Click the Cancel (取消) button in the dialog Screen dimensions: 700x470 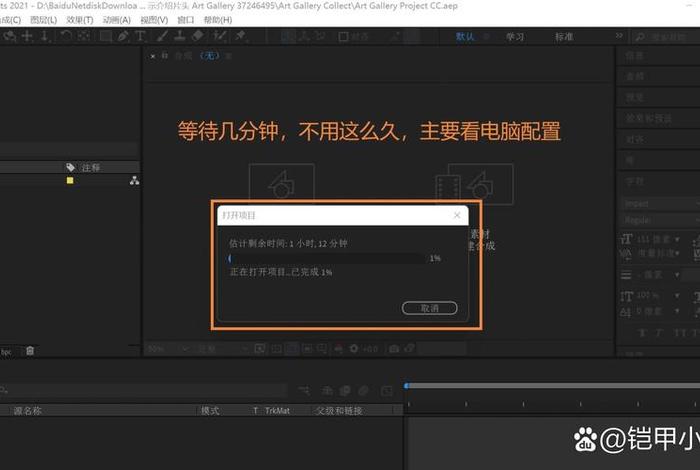[x=429, y=308]
